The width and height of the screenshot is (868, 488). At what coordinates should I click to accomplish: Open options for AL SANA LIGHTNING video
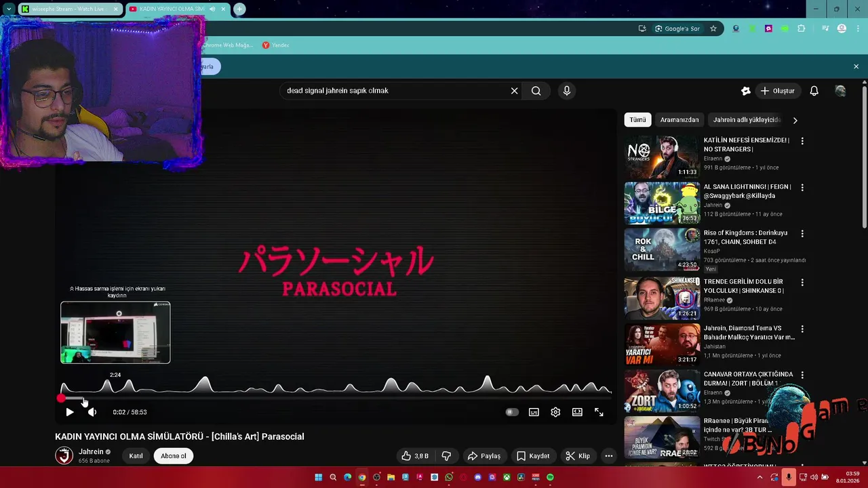pos(802,187)
